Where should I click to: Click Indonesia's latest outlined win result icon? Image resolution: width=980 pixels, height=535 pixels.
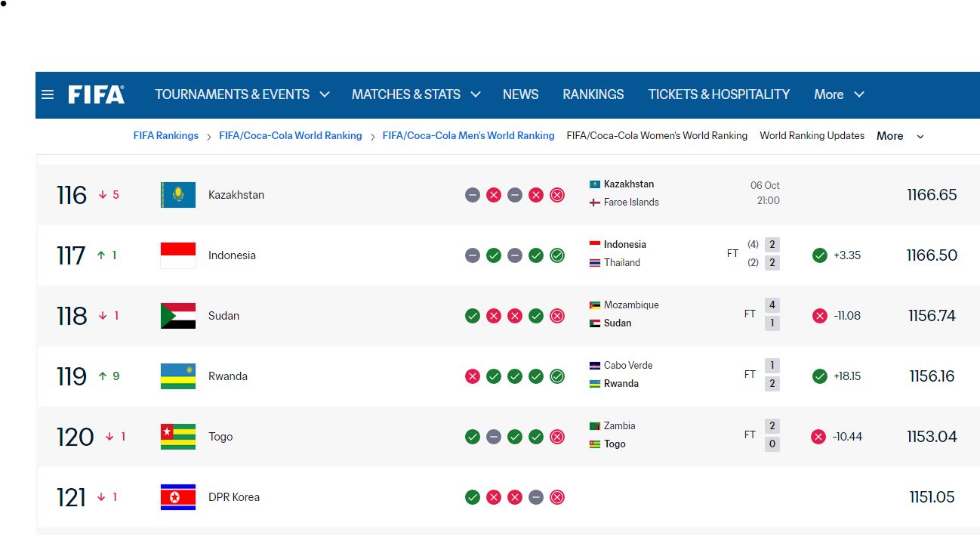pyautogui.click(x=557, y=255)
